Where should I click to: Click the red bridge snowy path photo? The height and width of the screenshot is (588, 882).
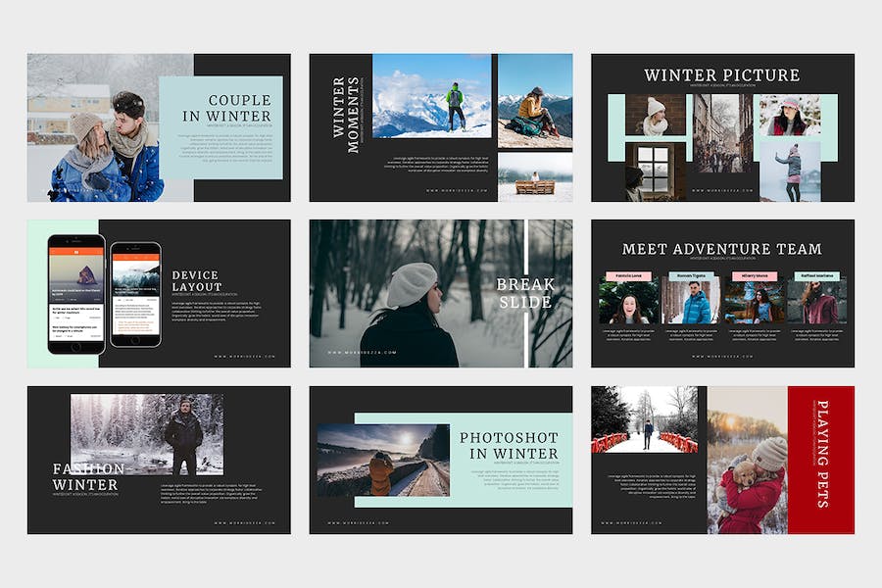coord(645,419)
